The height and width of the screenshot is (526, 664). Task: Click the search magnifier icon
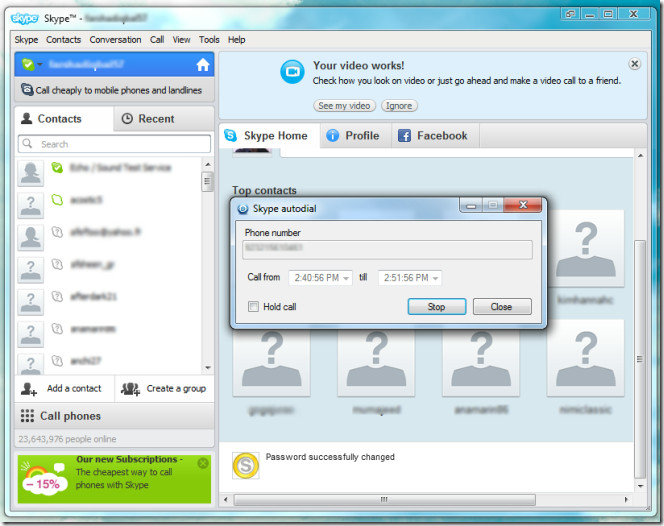point(28,144)
